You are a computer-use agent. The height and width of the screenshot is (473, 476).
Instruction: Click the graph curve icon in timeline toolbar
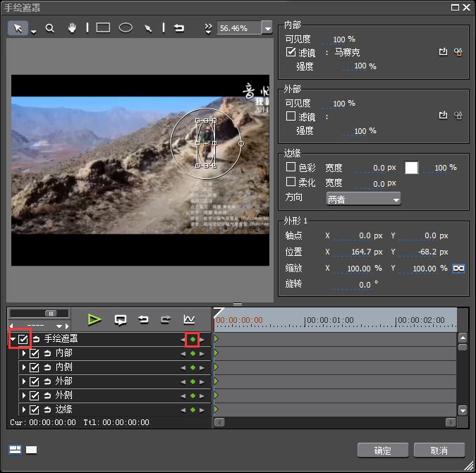188,319
